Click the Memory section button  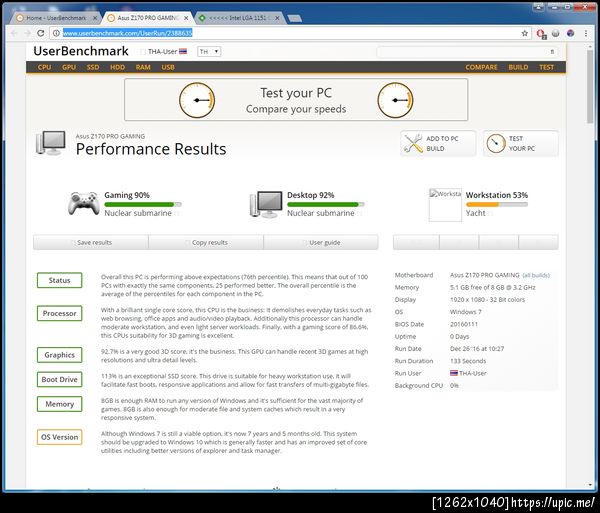(59, 404)
